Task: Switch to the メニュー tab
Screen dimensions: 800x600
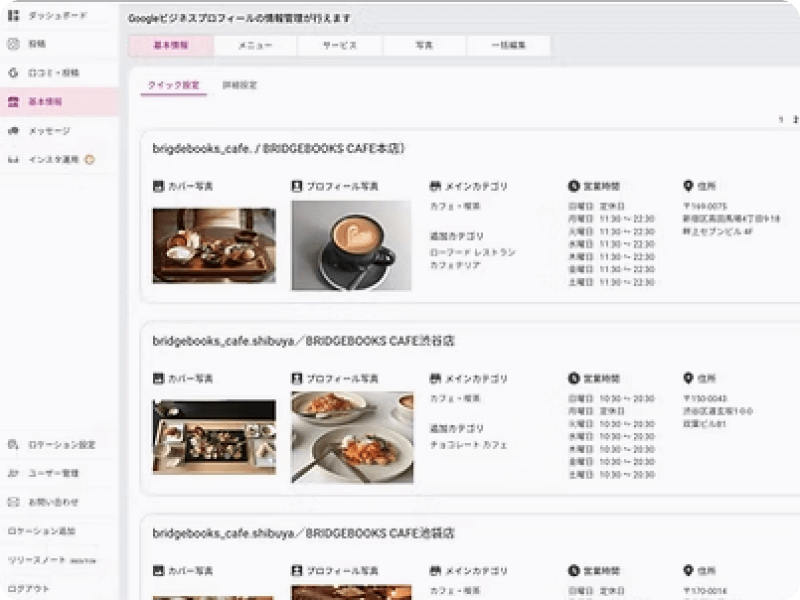Action: [x=256, y=46]
